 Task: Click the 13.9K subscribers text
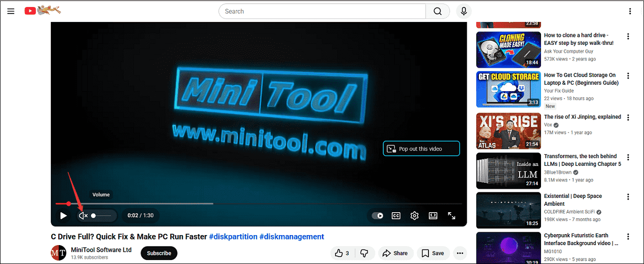coord(89,258)
